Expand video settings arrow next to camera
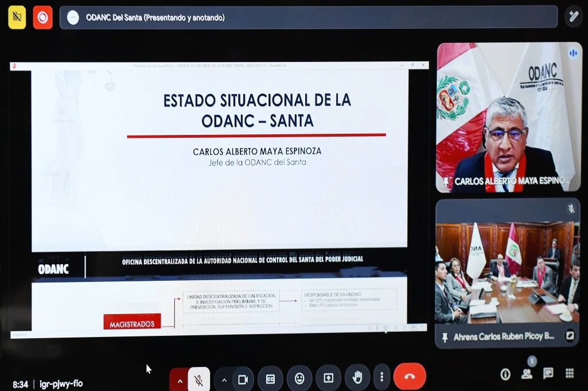 click(224, 380)
